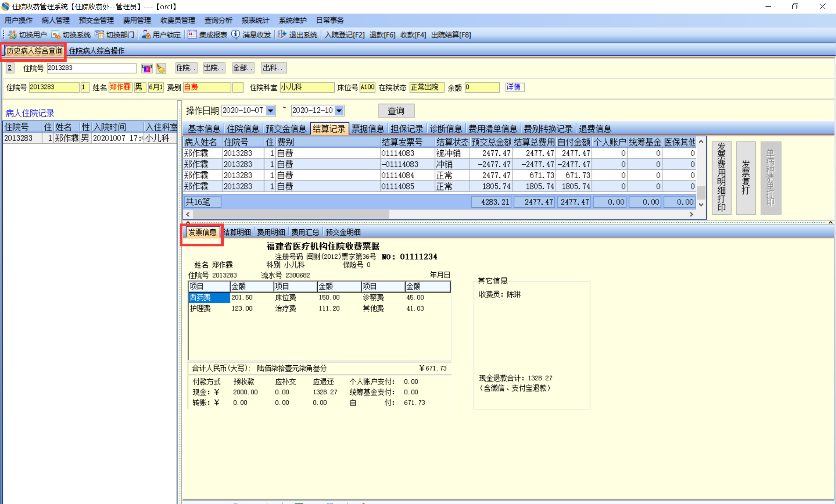This screenshot has height=504, width=836.
Task: Click the 切换部门 switch department icon
Action: pyautogui.click(x=100, y=35)
